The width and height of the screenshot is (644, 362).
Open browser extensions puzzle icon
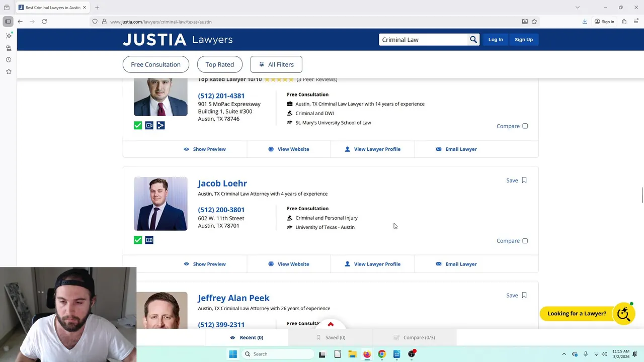pyautogui.click(x=624, y=22)
